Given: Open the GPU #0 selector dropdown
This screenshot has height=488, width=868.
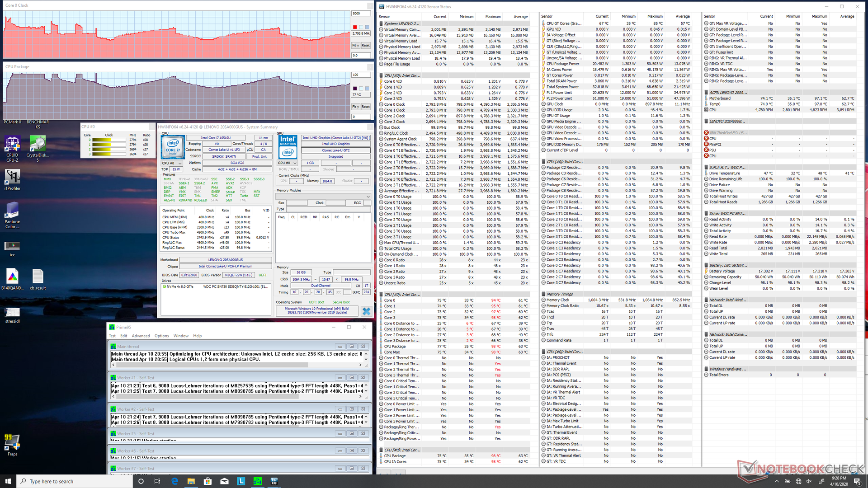Looking at the screenshot, I should [288, 163].
